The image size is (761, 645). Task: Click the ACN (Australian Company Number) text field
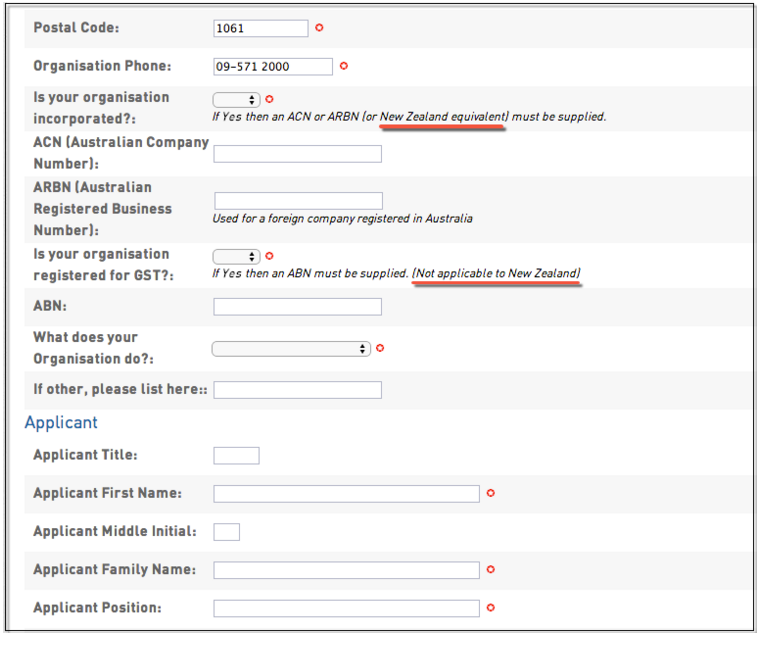coord(298,154)
